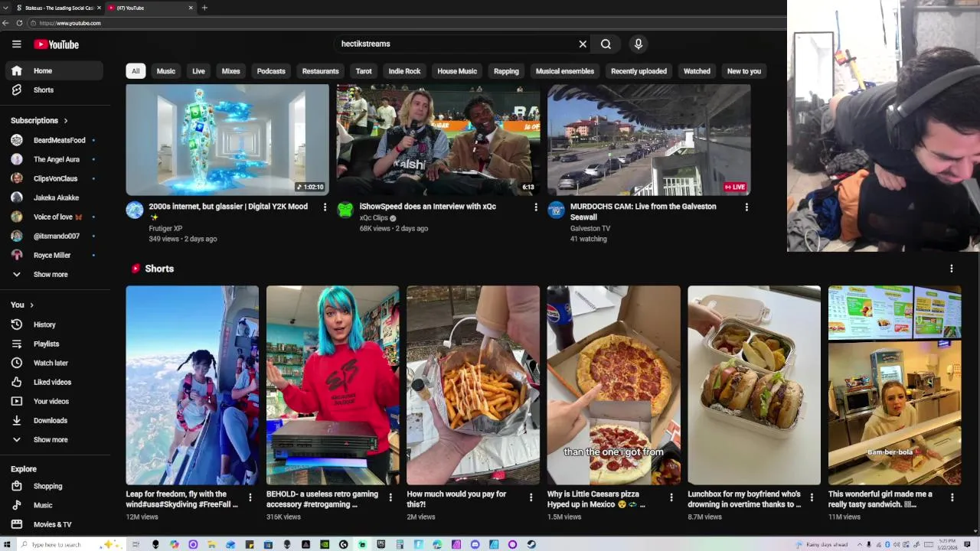Viewport: 980px width, 551px height.
Task: Click the browser address bar URL
Action: [70, 23]
